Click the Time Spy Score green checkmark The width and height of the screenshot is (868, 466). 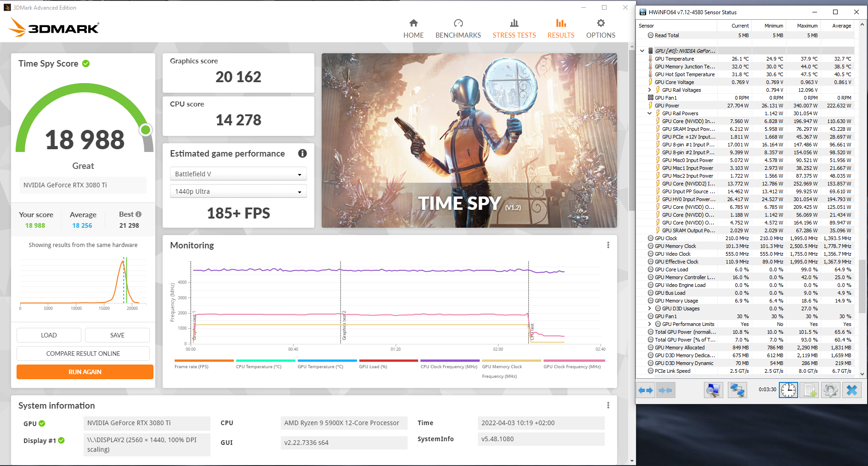click(86, 63)
